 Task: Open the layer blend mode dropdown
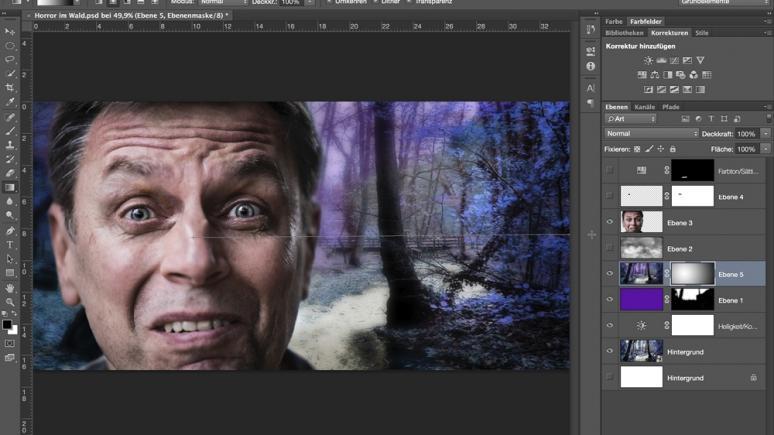pos(651,134)
